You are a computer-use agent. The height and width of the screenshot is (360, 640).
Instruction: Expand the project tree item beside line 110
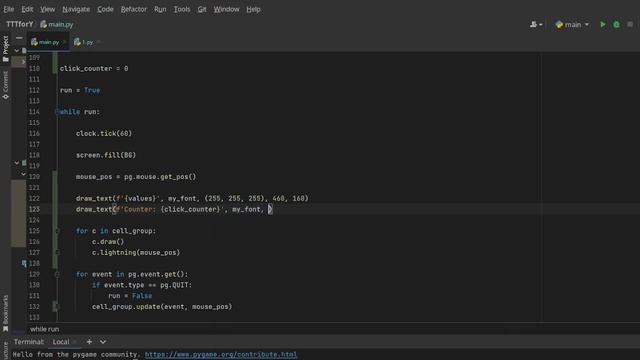[x=23, y=62]
